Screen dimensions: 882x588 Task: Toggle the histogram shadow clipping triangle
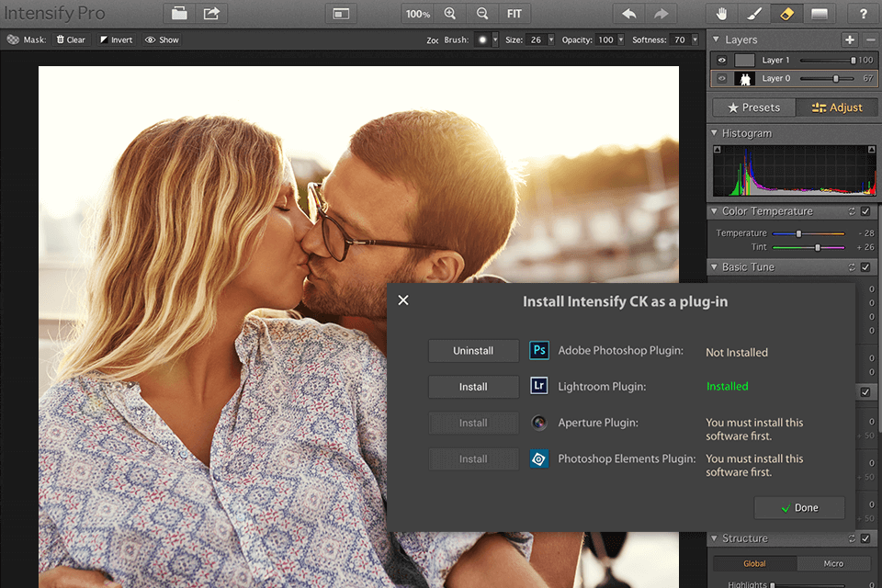718,150
